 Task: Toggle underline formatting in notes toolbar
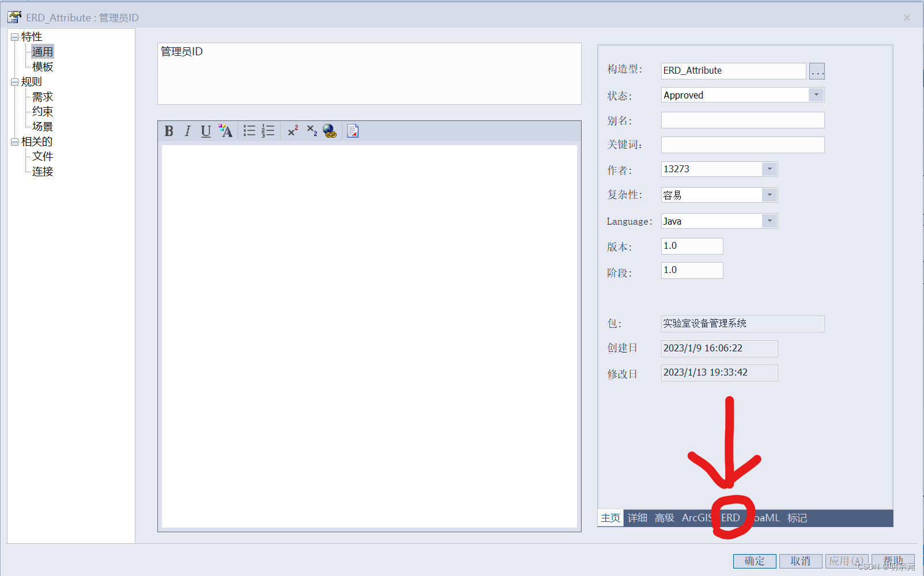click(206, 131)
